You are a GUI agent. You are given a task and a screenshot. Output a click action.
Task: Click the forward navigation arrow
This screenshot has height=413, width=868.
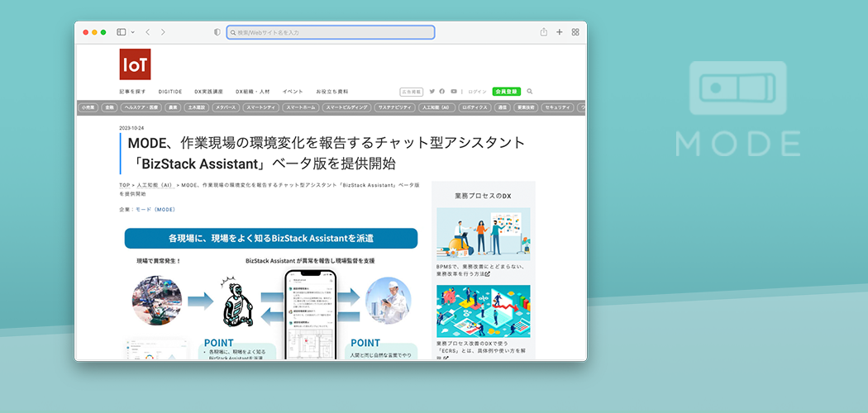pyautogui.click(x=163, y=32)
